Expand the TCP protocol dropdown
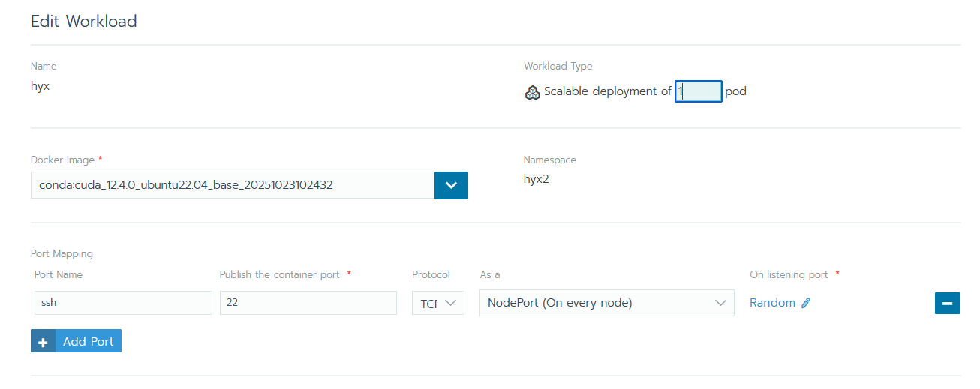Screen dimensions: 980x389 pyautogui.click(x=438, y=303)
